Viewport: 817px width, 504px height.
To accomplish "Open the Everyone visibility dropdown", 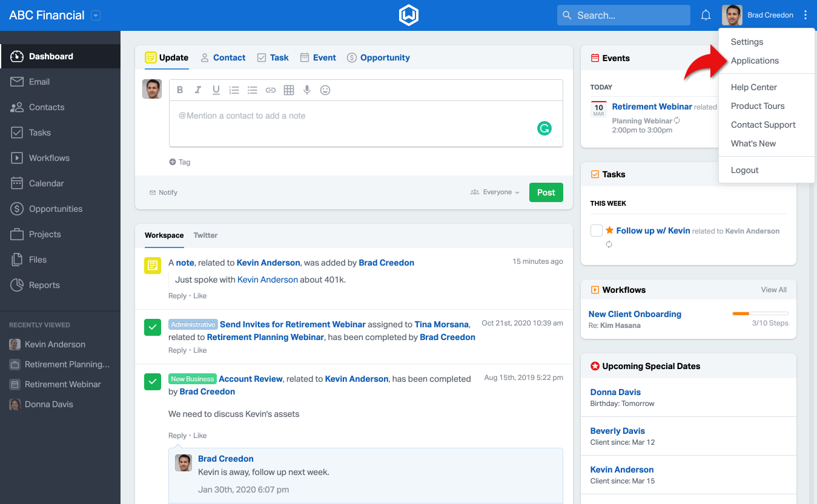I will coord(494,192).
